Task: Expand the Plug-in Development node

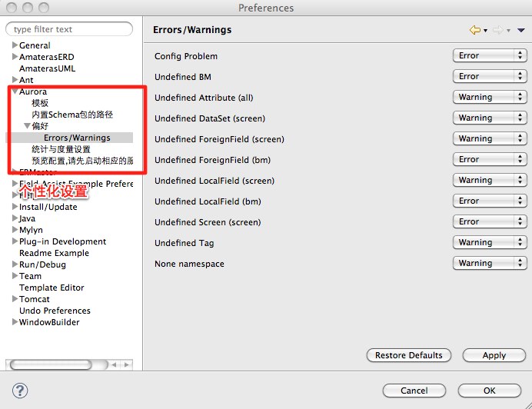Action: tap(15, 241)
